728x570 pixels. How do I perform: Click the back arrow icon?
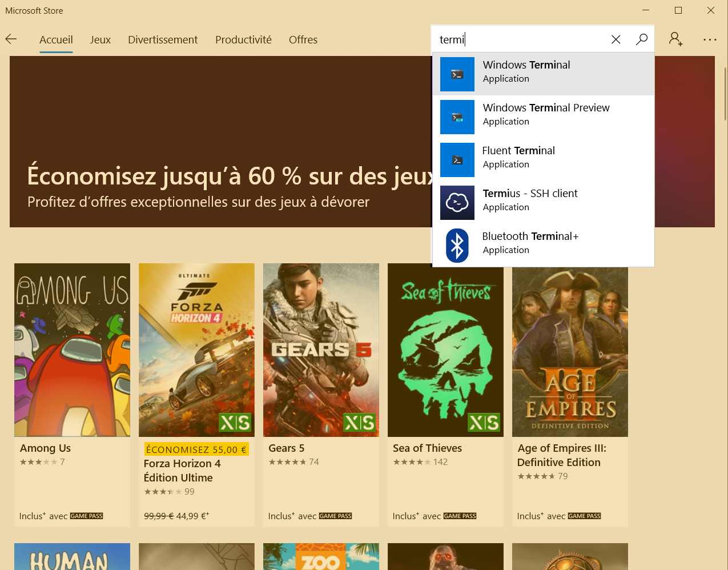[11, 39]
